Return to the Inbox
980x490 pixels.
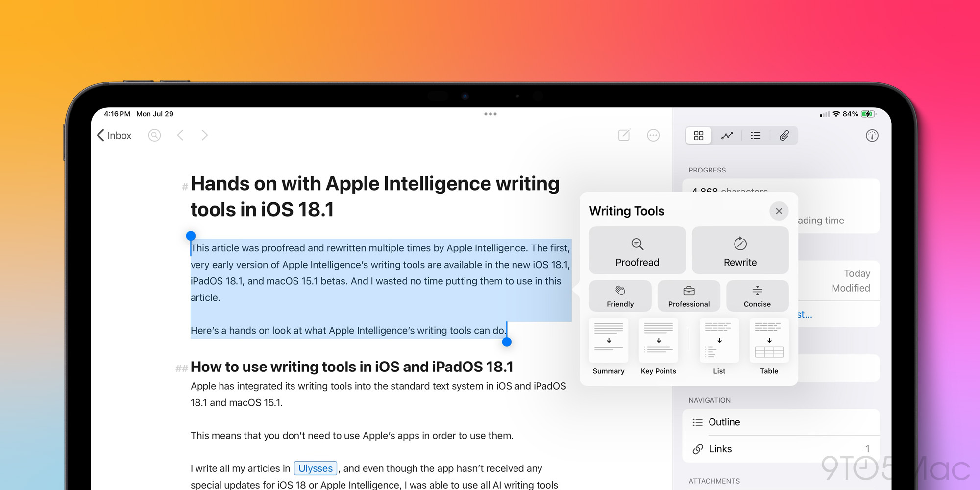pyautogui.click(x=114, y=135)
